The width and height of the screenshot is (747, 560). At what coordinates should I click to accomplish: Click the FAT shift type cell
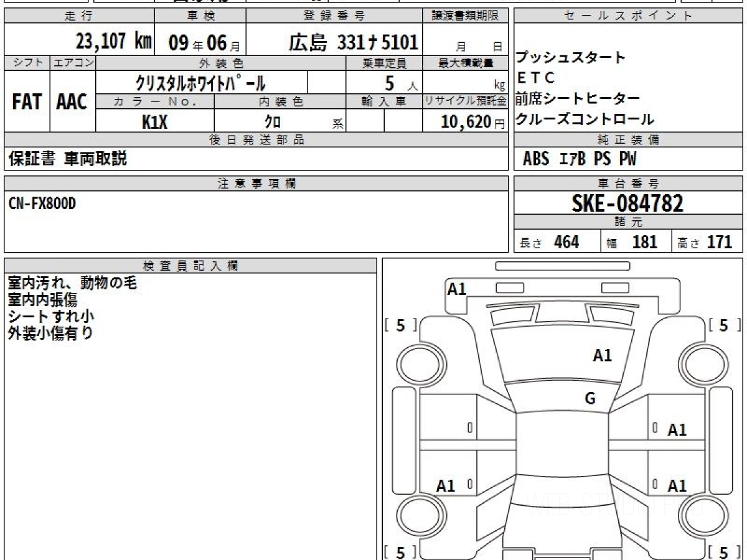tap(27, 102)
